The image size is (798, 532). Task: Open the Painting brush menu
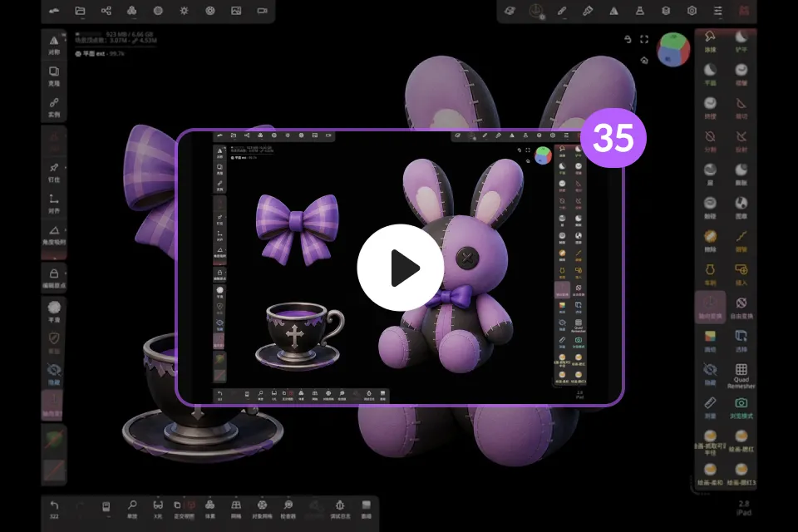pos(588,11)
